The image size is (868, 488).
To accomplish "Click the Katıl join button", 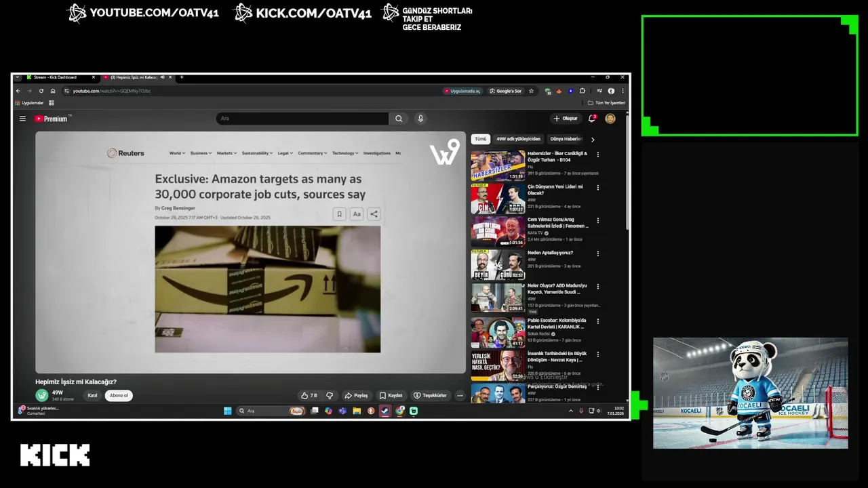I will click(x=92, y=395).
